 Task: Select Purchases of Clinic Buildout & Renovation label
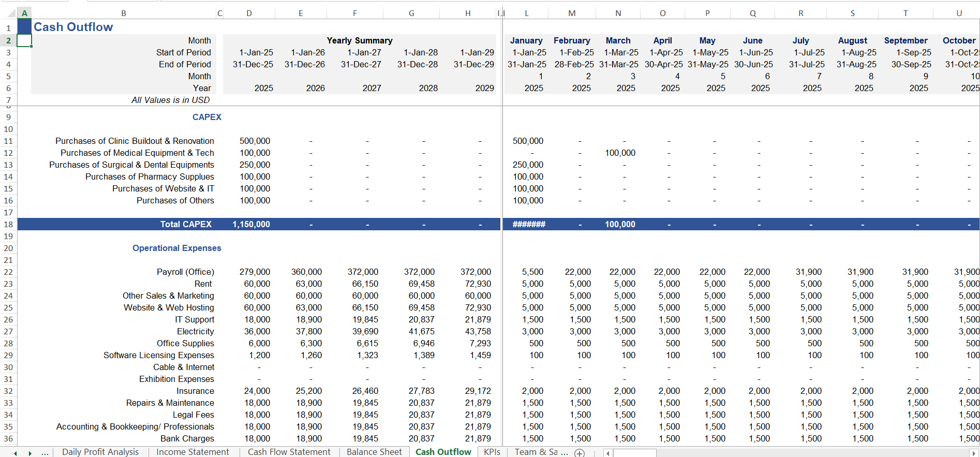pyautogui.click(x=135, y=141)
